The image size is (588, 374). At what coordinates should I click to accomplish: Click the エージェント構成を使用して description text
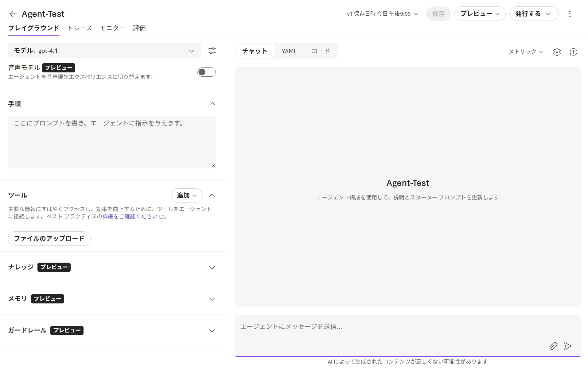(408, 198)
